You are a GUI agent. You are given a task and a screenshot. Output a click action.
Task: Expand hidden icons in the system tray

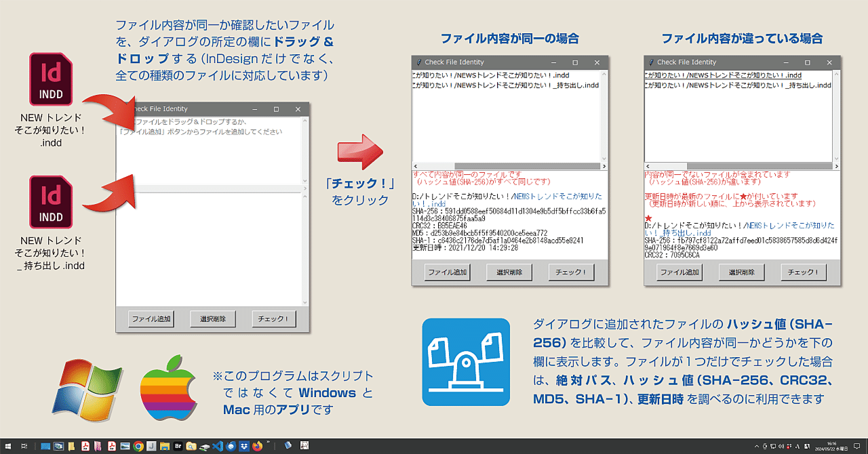pos(757,447)
